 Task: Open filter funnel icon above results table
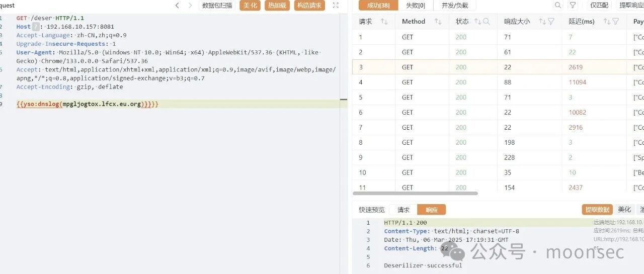click(x=573, y=6)
